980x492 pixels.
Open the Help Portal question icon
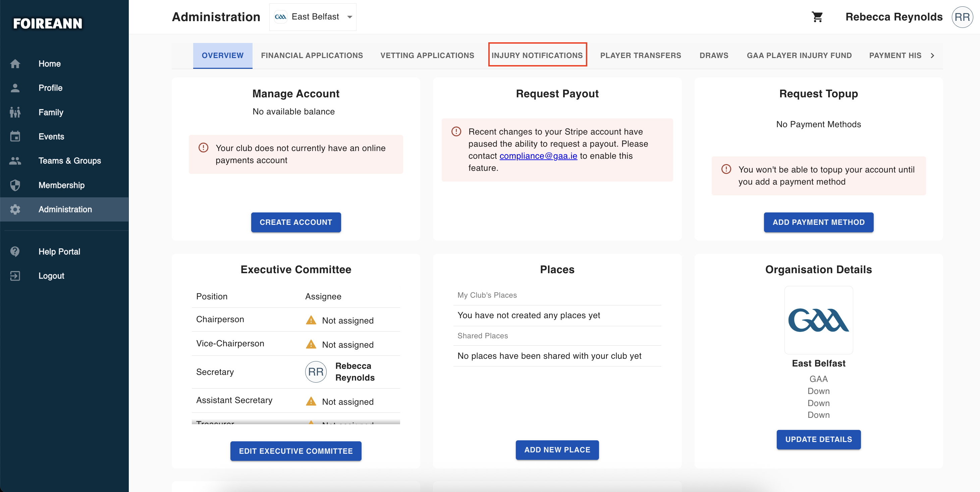[x=15, y=252]
